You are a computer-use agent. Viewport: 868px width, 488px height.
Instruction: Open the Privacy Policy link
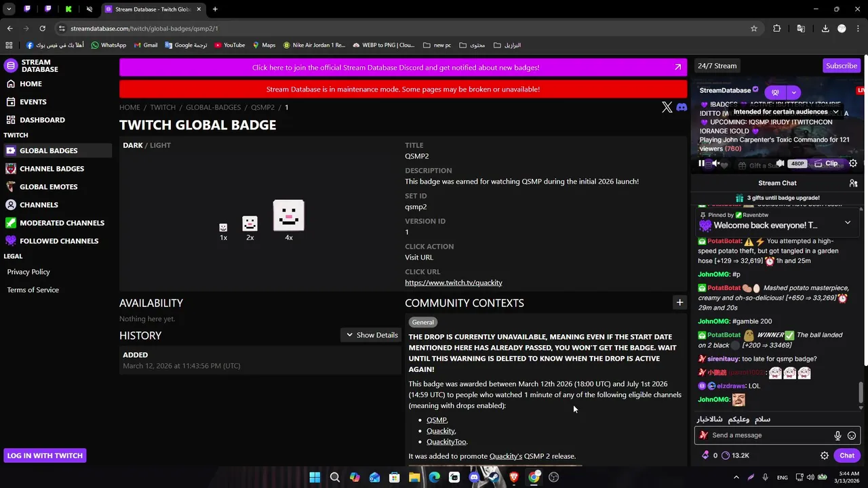tap(28, 272)
